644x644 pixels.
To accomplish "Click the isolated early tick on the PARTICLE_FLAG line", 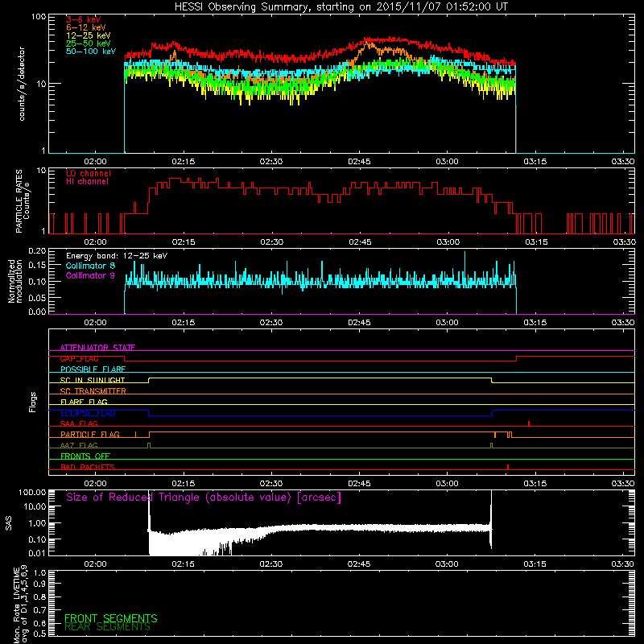I will pos(135,435).
